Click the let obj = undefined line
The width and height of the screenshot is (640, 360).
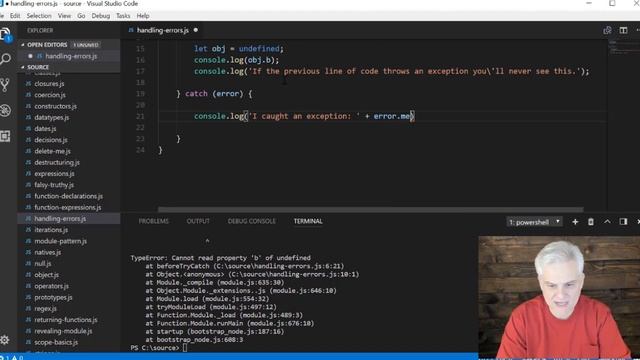(x=238, y=49)
